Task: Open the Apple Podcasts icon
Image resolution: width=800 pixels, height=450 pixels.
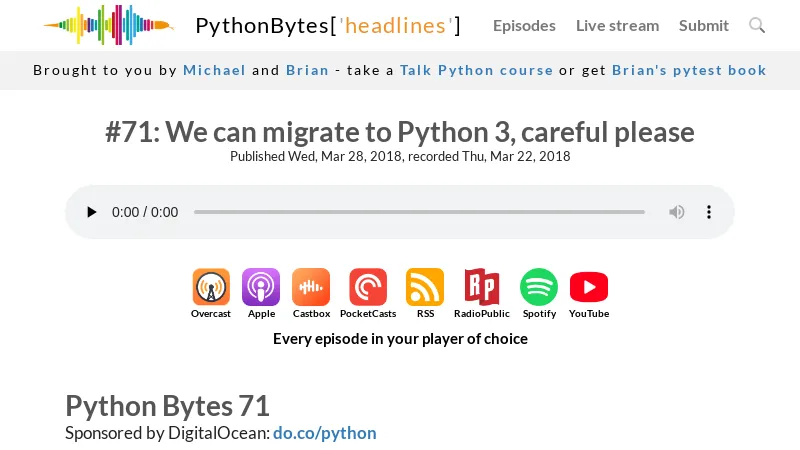Action: coord(261,287)
